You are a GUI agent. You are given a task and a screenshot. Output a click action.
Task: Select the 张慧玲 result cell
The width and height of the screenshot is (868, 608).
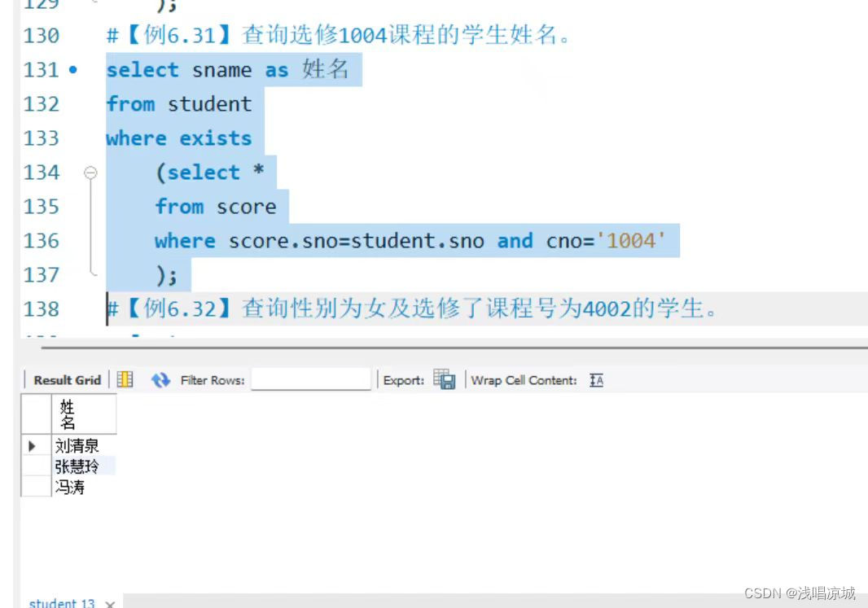(77, 466)
